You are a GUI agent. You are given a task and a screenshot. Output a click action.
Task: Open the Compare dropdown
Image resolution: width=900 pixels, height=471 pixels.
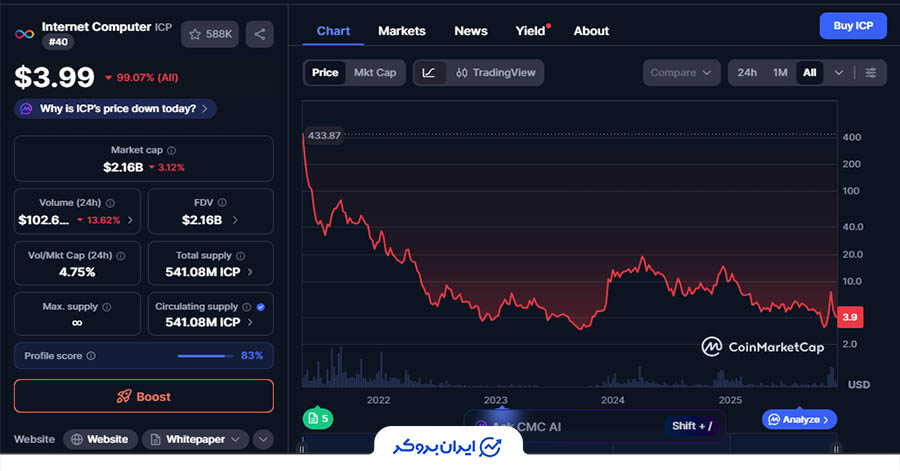point(681,73)
